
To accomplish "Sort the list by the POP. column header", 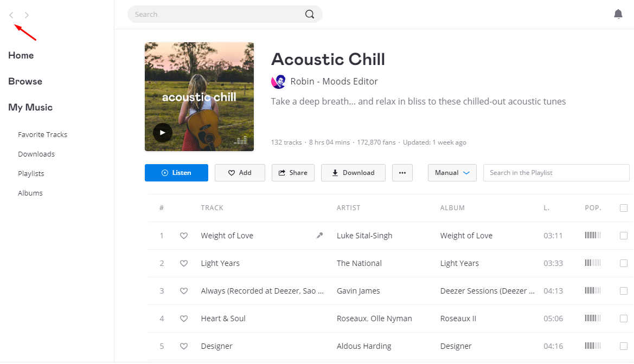I will point(593,207).
